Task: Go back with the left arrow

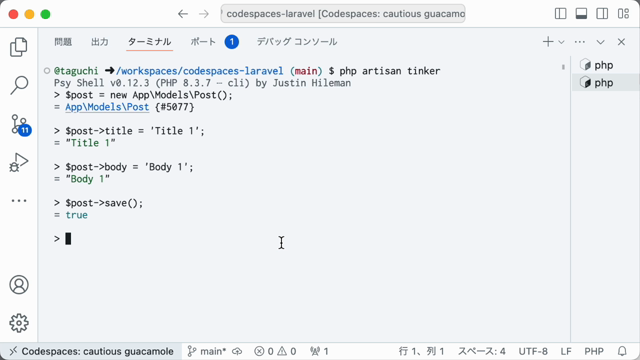Action: 183,14
